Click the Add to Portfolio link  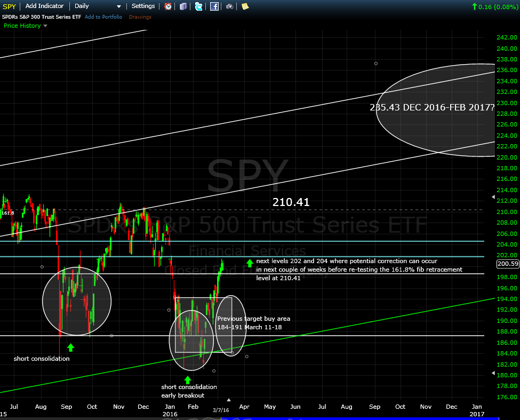click(x=103, y=17)
